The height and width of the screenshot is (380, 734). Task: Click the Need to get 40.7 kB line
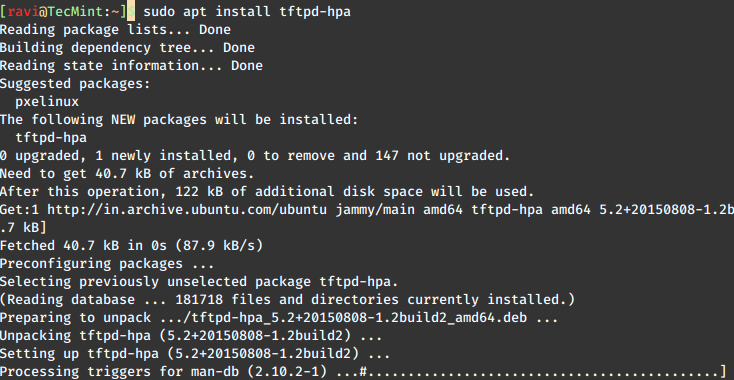coord(127,174)
